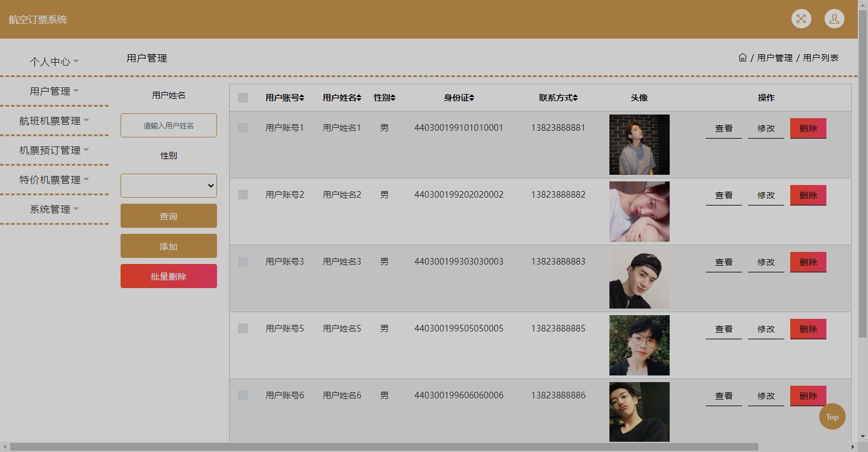Viewport: 868px width, 452px height.
Task: Click avatar thumbnail of 用户姓名3
Action: (640, 278)
